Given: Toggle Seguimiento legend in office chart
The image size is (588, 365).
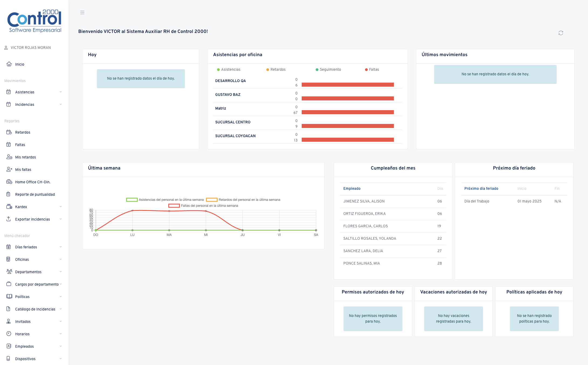Looking at the screenshot, I should (x=328, y=69).
